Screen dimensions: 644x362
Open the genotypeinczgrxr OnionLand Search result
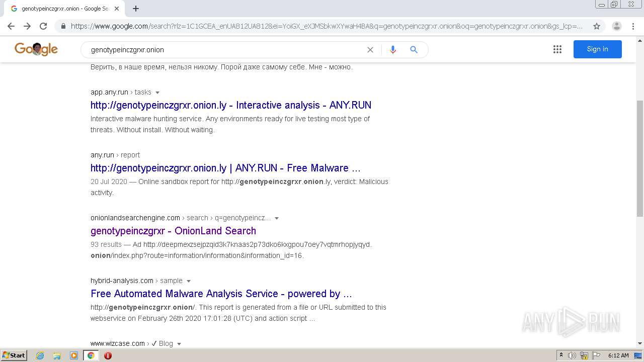[x=173, y=231]
